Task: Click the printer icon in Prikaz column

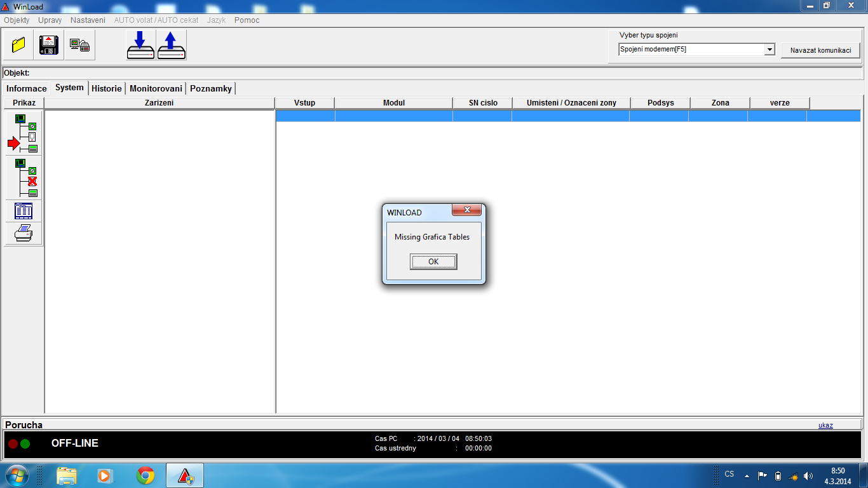Action: point(24,233)
